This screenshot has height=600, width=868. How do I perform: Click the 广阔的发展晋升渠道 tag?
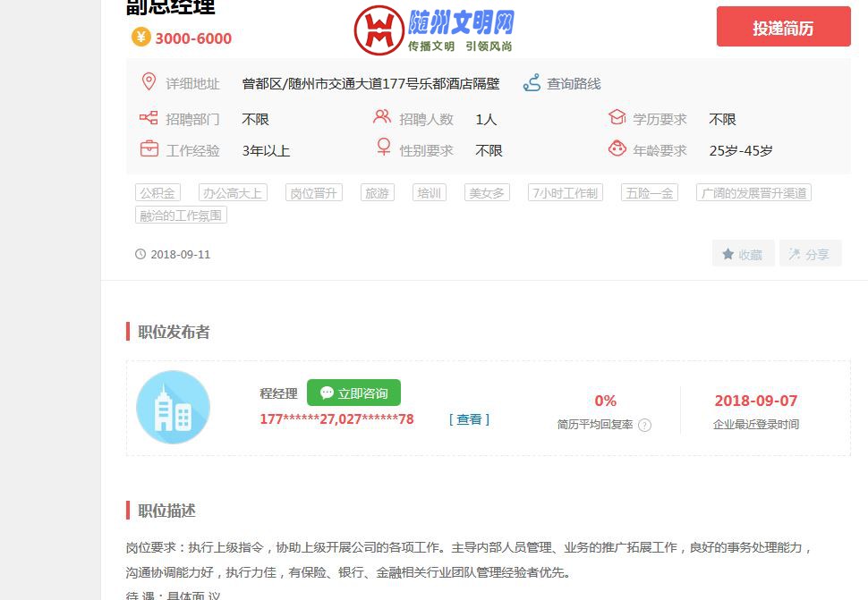753,193
